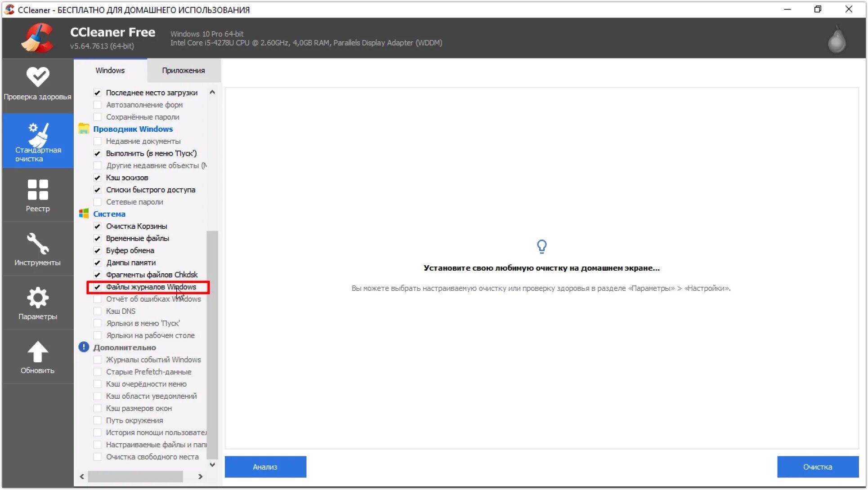Select the Стандартная очистка tool
This screenshot has height=490, width=868.
coord(38,141)
